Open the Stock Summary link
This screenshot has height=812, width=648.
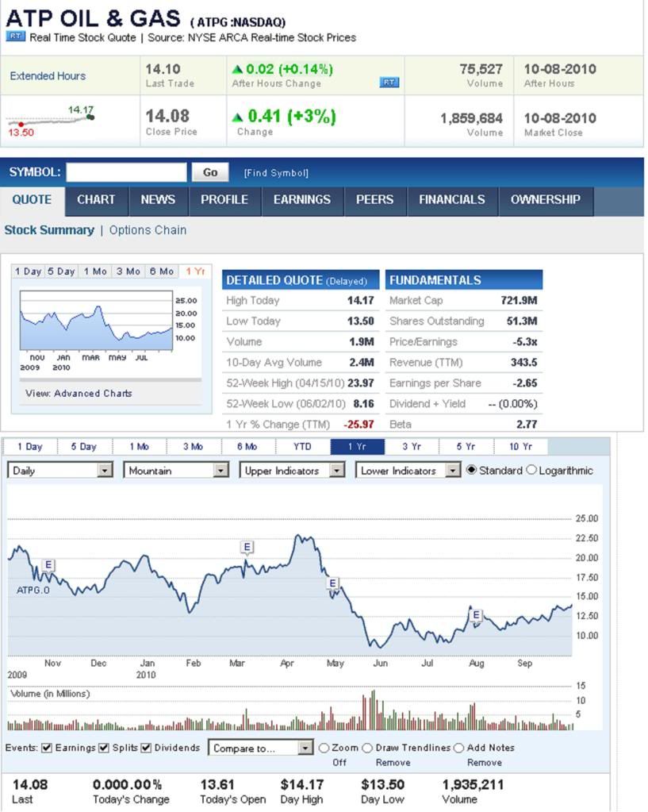[49, 230]
